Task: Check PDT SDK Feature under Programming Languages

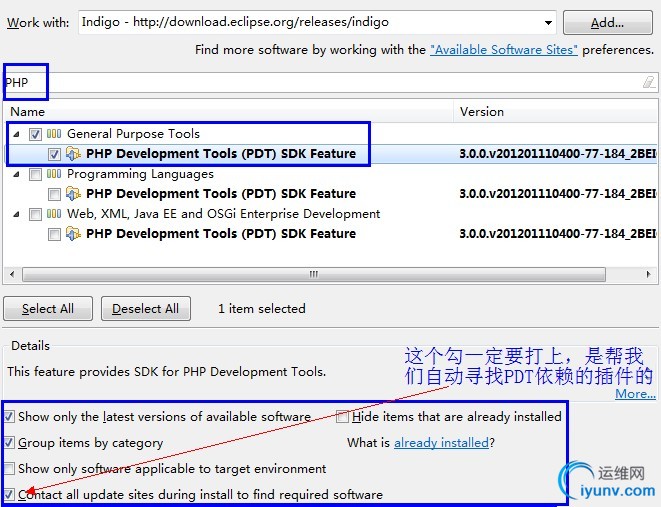Action: pos(54,194)
